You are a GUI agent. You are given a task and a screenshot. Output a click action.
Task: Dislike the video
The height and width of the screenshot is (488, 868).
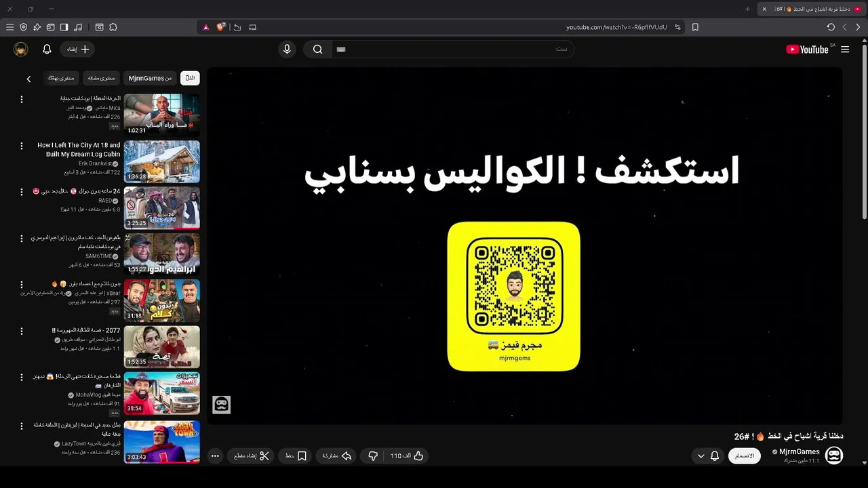(373, 456)
